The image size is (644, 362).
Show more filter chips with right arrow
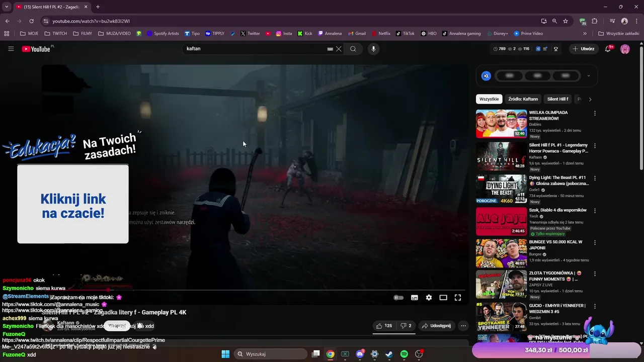pyautogui.click(x=590, y=99)
